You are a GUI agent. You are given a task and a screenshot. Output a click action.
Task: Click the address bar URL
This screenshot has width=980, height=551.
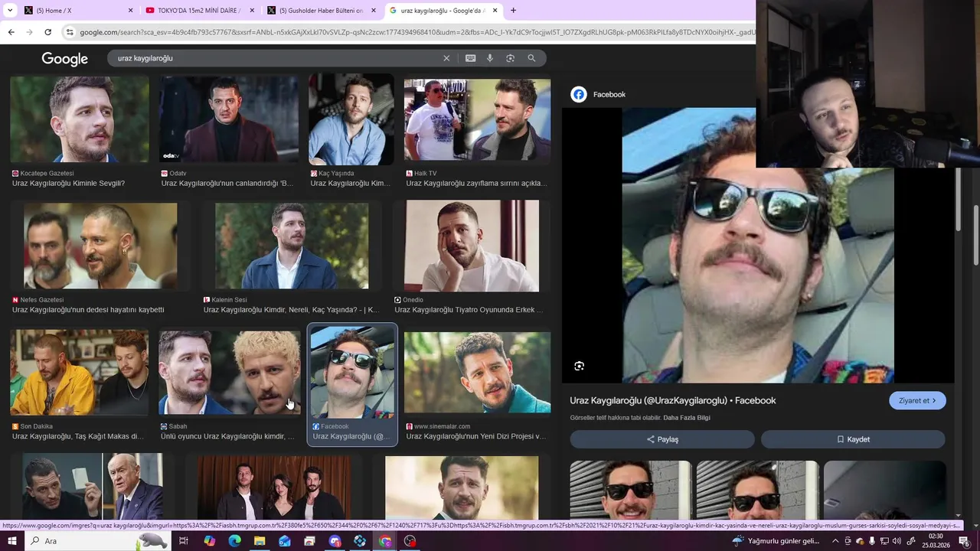point(417,32)
